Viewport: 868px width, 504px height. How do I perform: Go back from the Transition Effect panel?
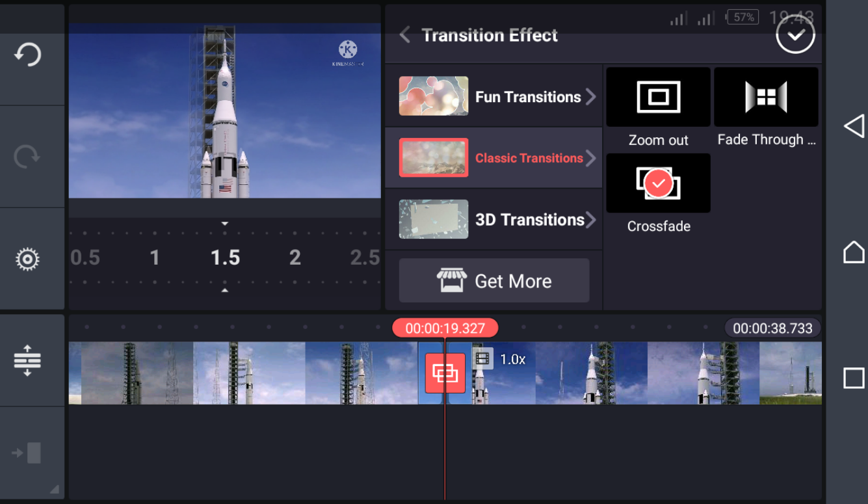(x=404, y=35)
